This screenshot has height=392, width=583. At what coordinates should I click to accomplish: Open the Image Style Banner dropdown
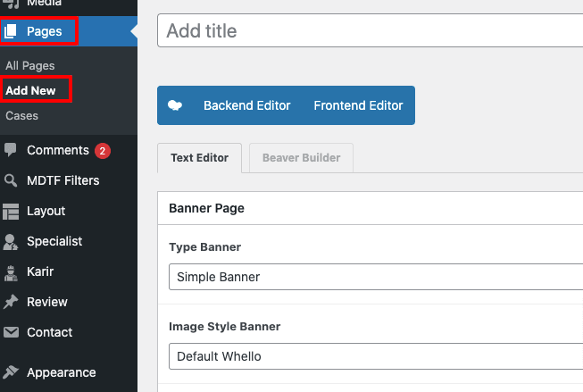375,356
